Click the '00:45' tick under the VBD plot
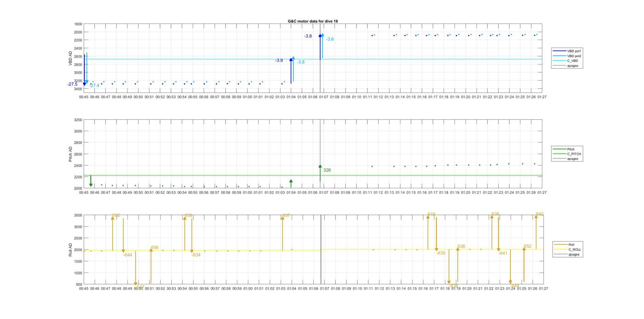Image resolution: width=644 pixels, height=319 pixels. [x=84, y=97]
